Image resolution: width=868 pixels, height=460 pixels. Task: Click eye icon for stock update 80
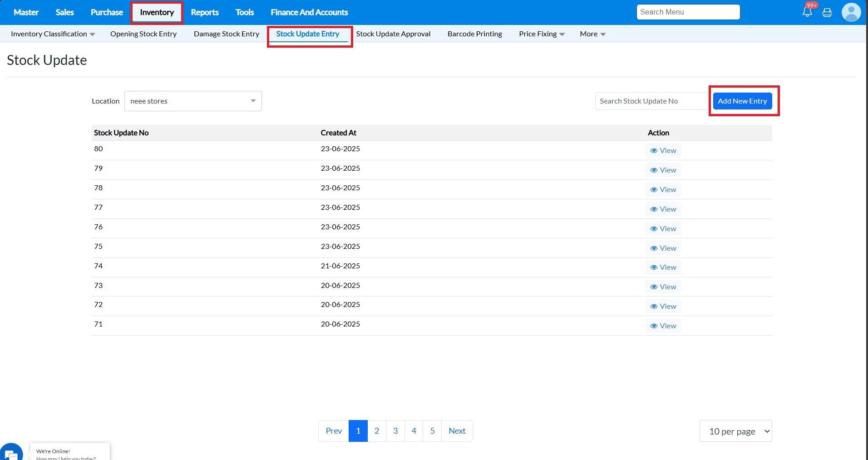pyautogui.click(x=654, y=151)
